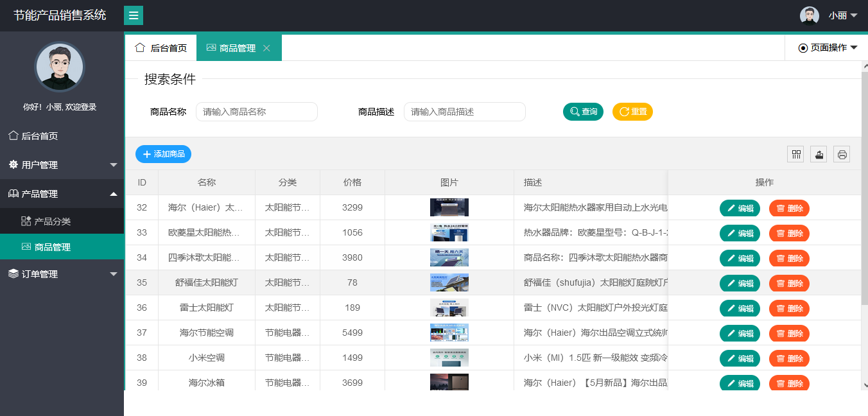Click the description starting 雷士（NVC）太阳能灯
Viewport: 868px width, 416px height.
[x=596, y=308]
